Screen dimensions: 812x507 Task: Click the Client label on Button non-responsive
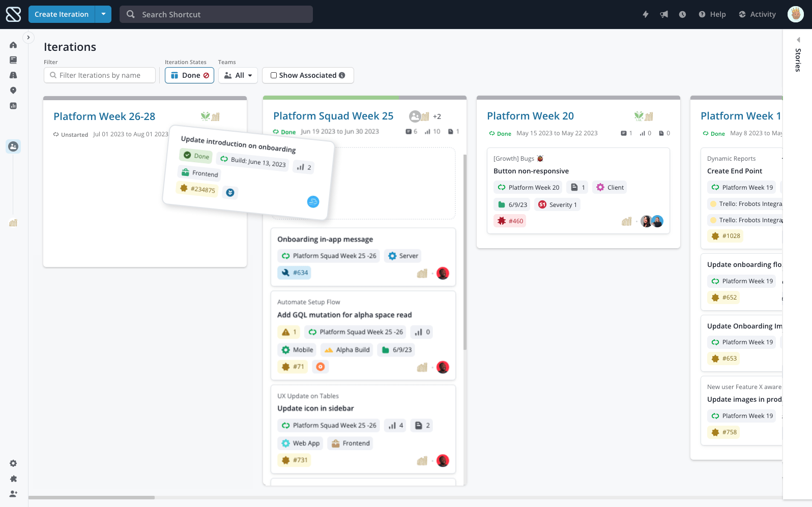point(610,188)
